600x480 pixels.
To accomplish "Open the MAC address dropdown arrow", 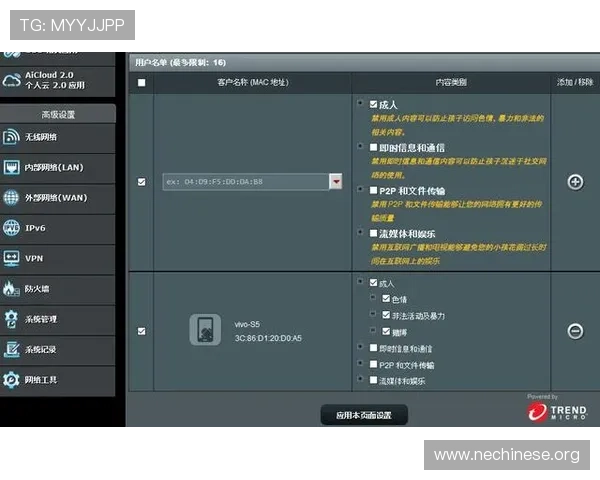I will (336, 182).
